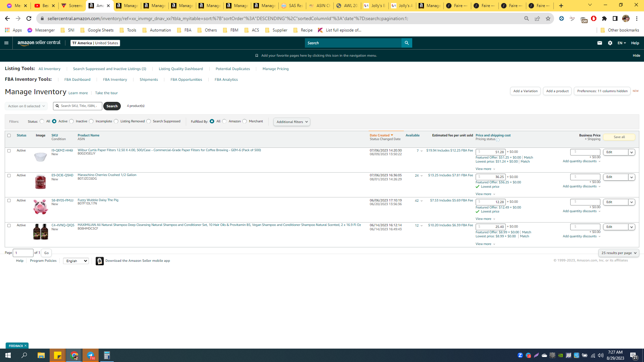Open the Windows Start menu
The height and width of the screenshot is (362, 644).
click(8, 355)
